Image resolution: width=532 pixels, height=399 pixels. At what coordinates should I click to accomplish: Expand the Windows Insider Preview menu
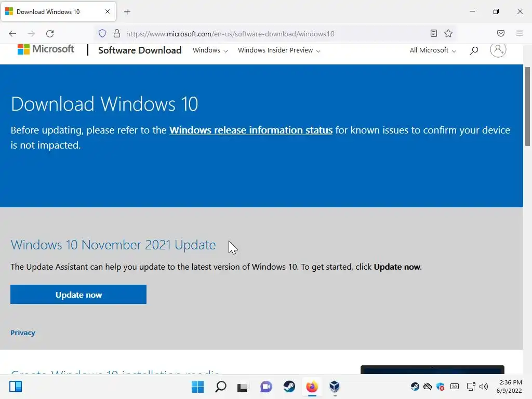pos(279,50)
